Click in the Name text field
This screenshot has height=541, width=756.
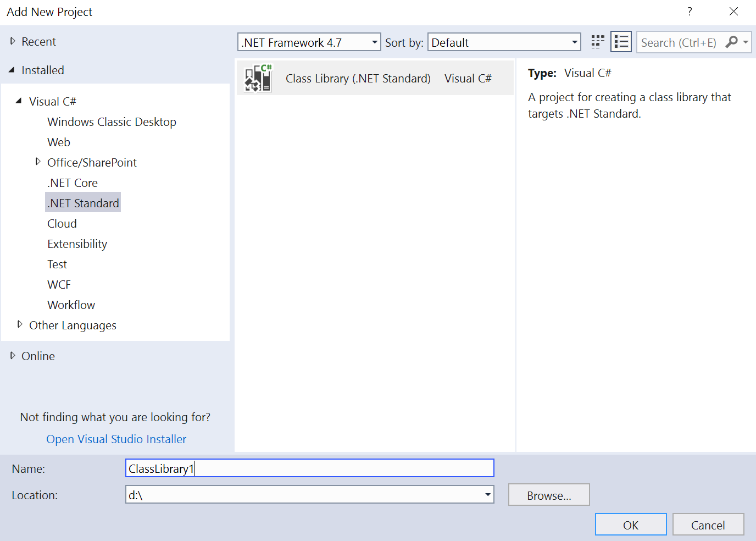[310, 468]
